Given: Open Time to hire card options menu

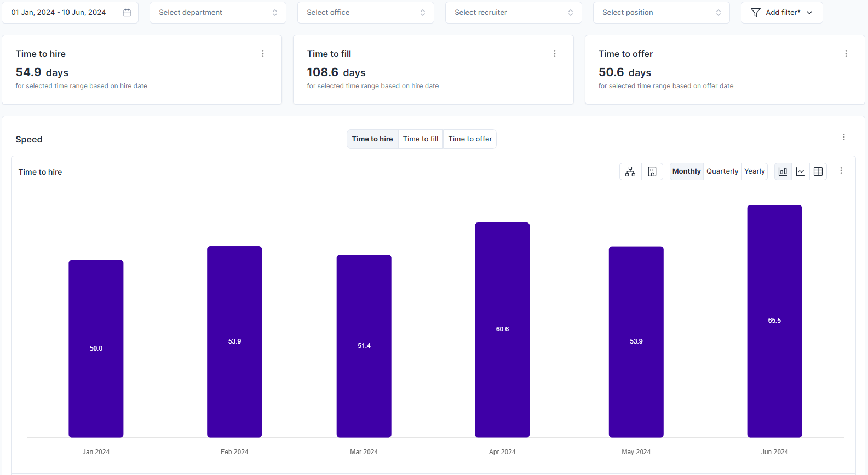Looking at the screenshot, I should (263, 54).
